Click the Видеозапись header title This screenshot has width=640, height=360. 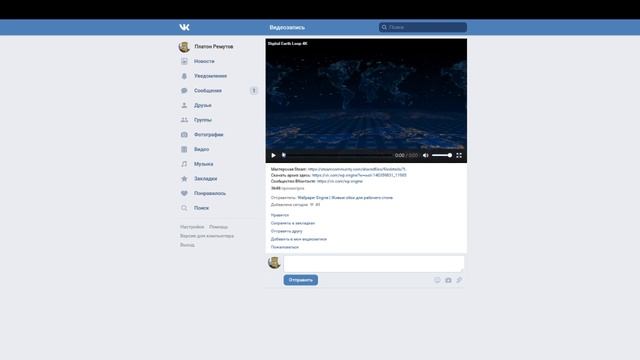[x=287, y=27]
